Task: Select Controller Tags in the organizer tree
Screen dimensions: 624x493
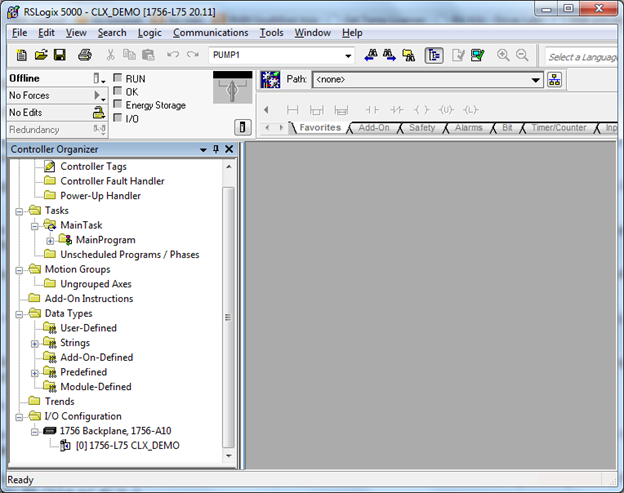Action: (93, 166)
